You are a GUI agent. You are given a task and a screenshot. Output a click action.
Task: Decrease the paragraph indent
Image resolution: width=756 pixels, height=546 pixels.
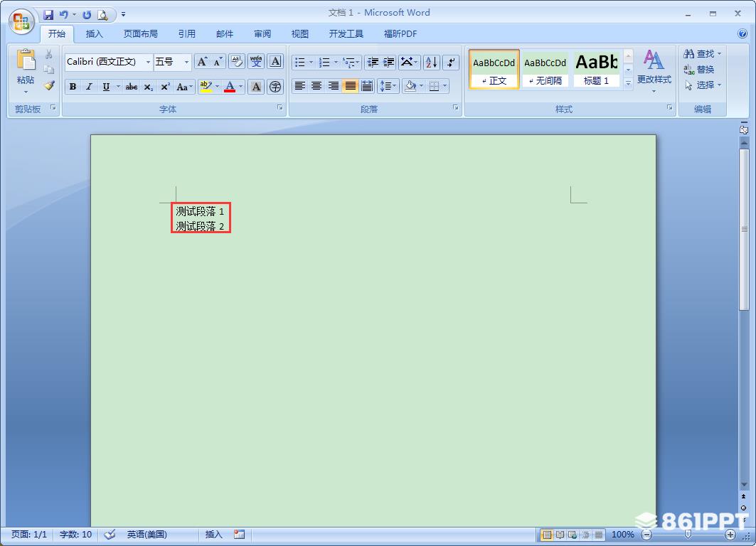tap(372, 62)
